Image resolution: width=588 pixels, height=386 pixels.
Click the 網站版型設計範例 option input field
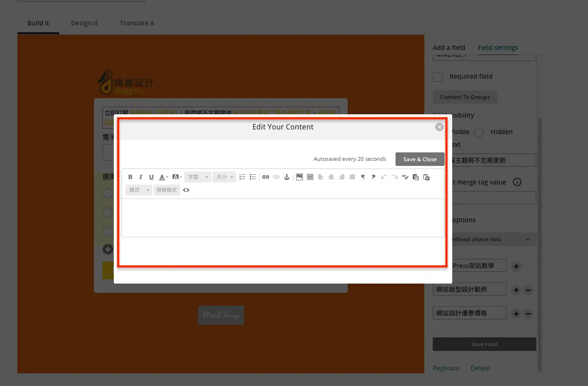coord(470,289)
